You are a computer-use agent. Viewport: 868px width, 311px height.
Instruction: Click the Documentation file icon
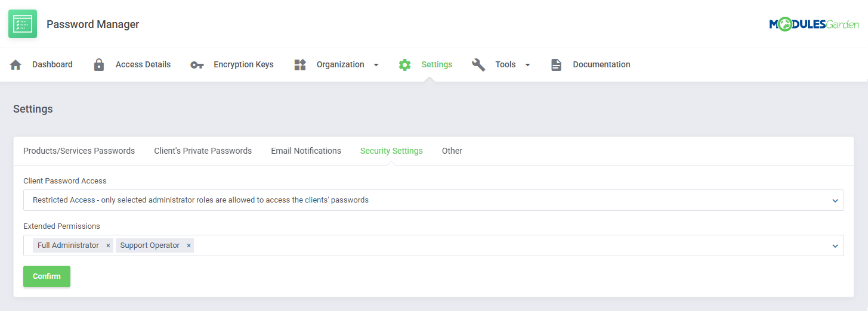click(x=556, y=64)
